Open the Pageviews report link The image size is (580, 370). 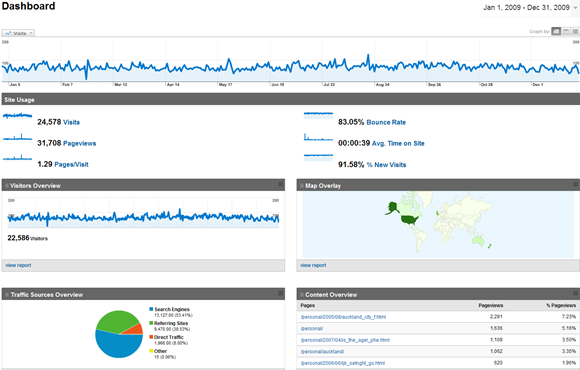tap(80, 143)
